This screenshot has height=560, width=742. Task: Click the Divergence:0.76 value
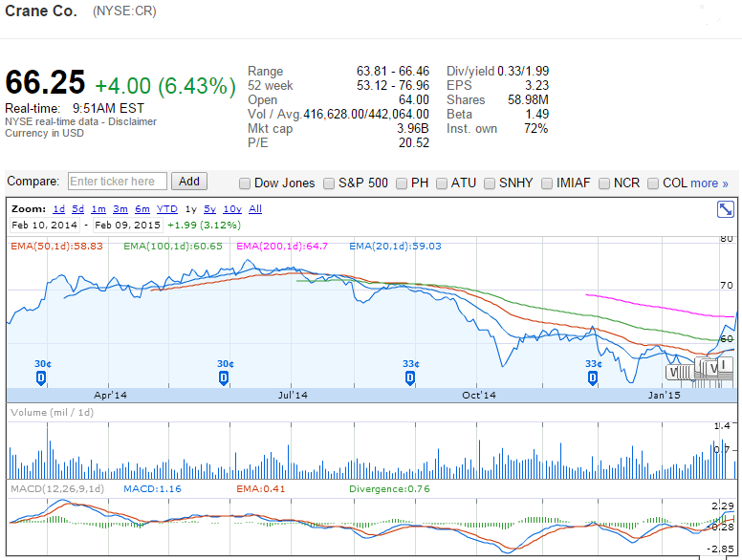[x=389, y=488]
